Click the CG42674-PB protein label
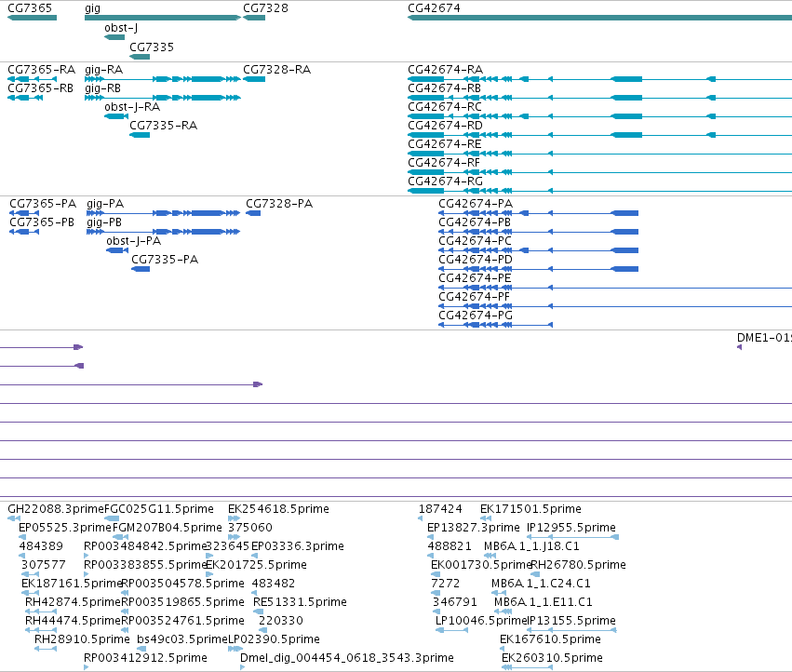 click(x=475, y=222)
